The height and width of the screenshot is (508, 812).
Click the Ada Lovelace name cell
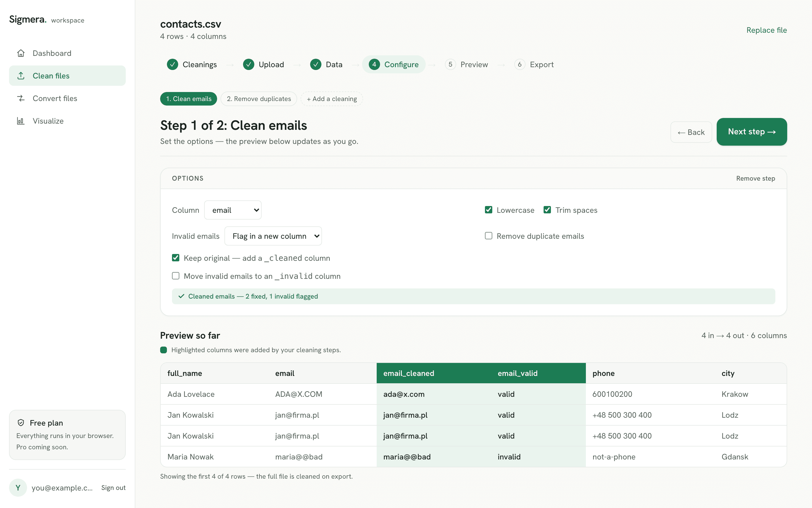(215, 394)
